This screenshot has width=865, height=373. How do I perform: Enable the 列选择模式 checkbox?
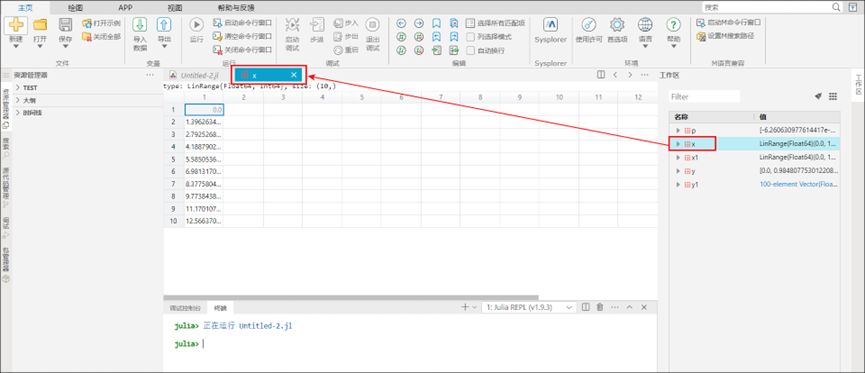tap(471, 36)
